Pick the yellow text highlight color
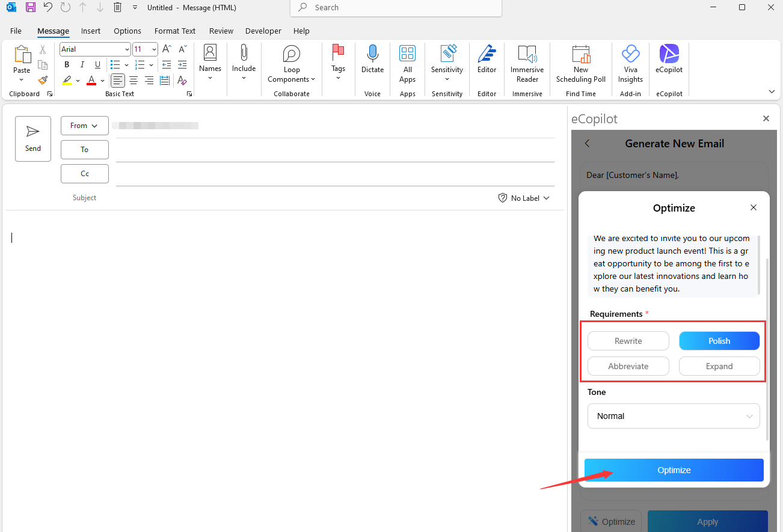The width and height of the screenshot is (783, 532). click(67, 80)
